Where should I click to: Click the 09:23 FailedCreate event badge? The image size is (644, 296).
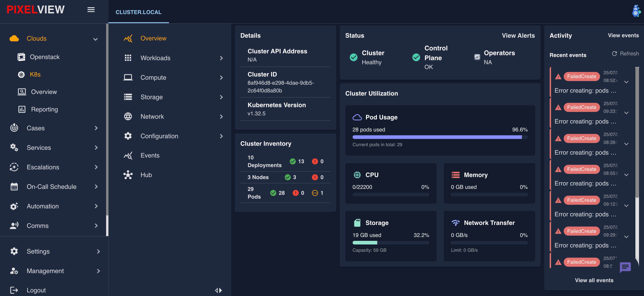(581, 107)
